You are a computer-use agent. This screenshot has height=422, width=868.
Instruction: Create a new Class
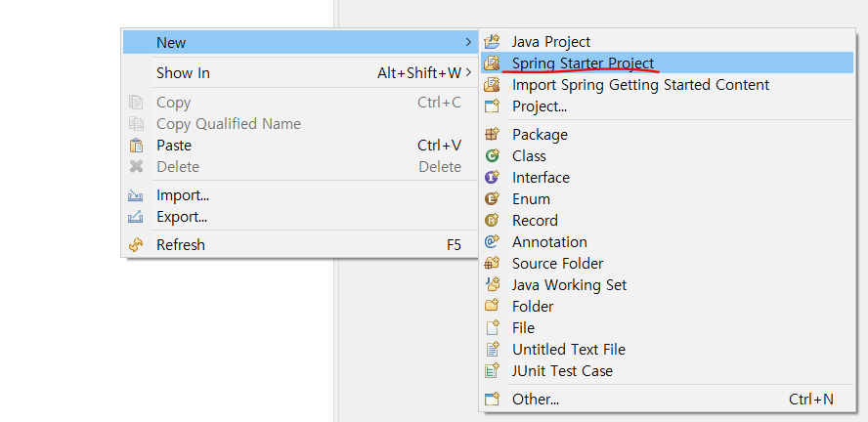pyautogui.click(x=667, y=156)
